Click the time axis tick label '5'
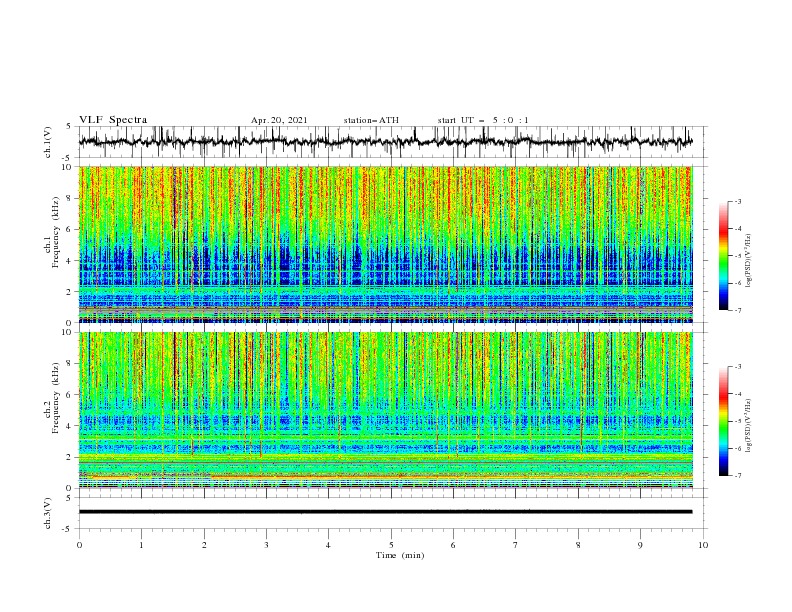792x612 pixels. tap(391, 545)
